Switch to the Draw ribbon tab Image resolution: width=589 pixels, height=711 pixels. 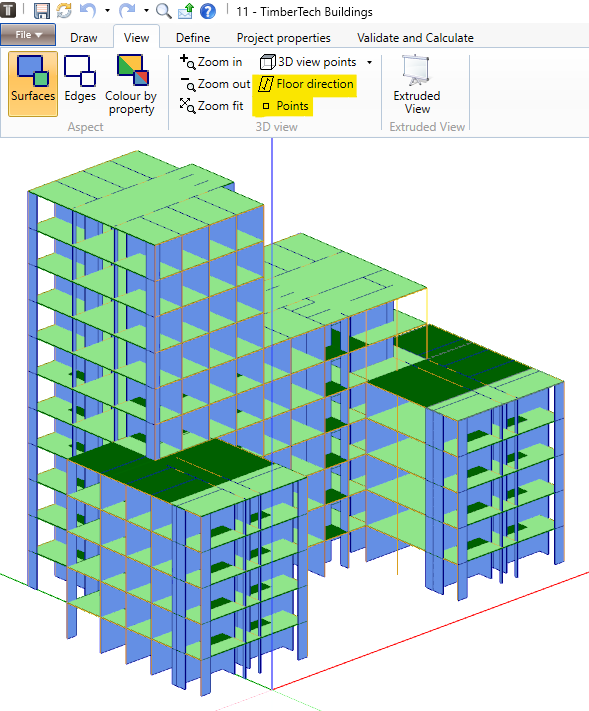click(x=84, y=38)
